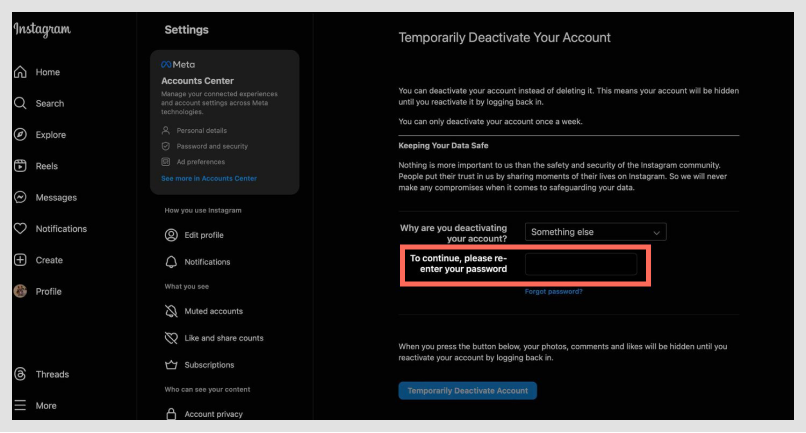This screenshot has height=433, width=806.
Task: Open Threads label in left navigation
Action: coord(52,374)
